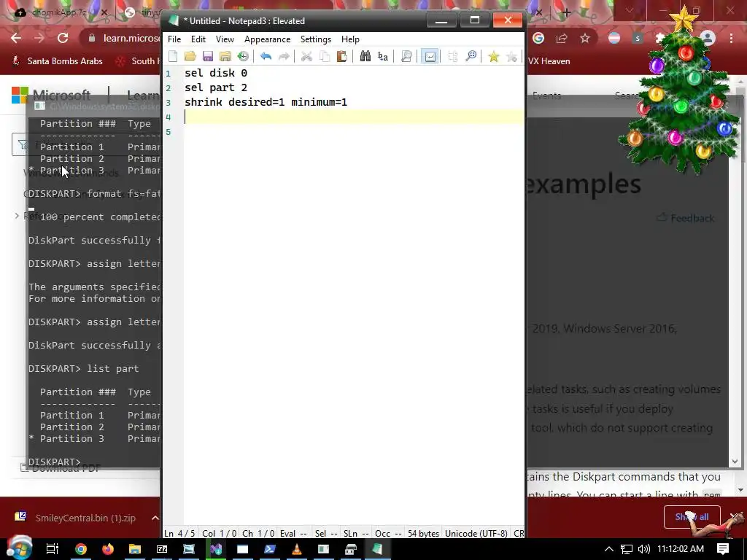Screen dimensions: 747x560
Task: Open Find with the binoculars icon
Action: (x=365, y=57)
